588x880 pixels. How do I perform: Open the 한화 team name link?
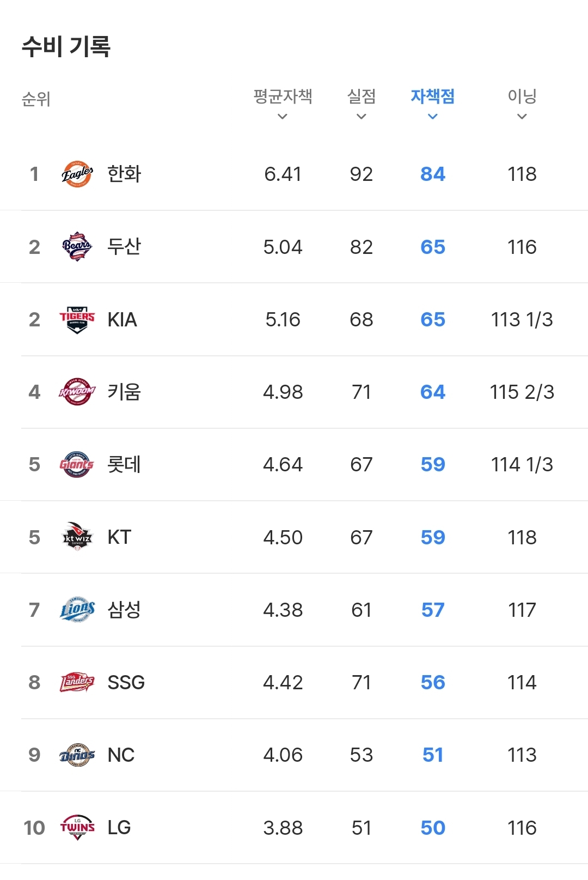point(124,174)
